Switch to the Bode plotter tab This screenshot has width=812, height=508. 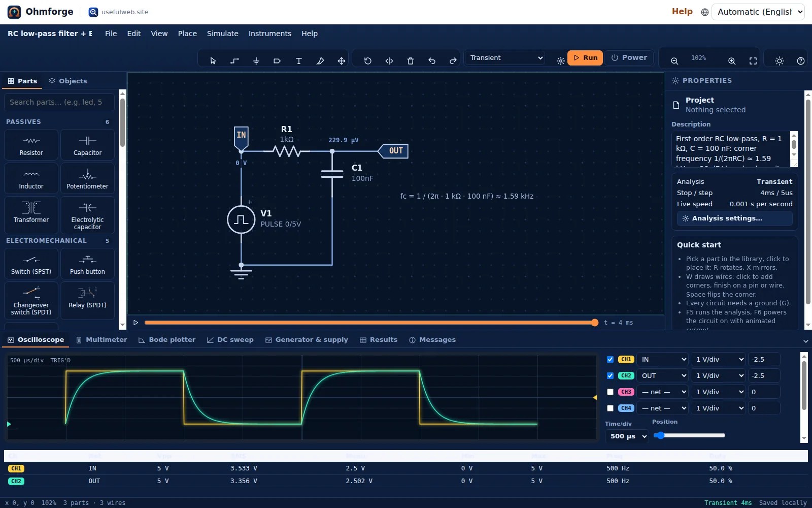pyautogui.click(x=167, y=340)
